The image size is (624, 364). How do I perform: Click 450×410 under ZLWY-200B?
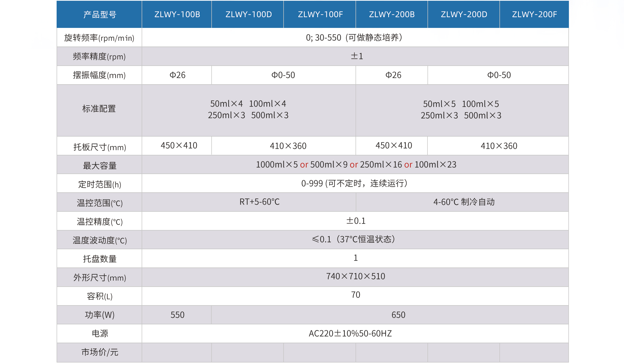(x=394, y=146)
